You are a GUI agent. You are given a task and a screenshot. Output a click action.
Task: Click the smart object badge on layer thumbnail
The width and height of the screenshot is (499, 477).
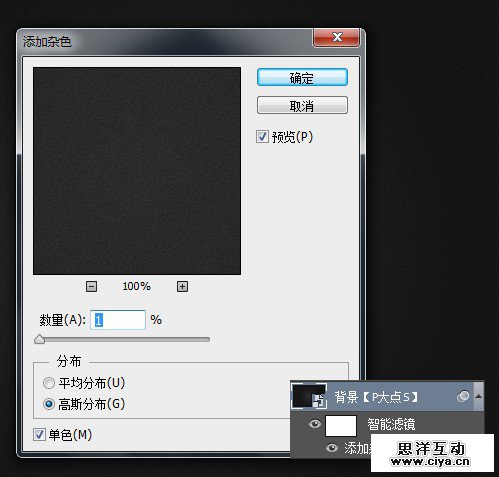coord(319,401)
